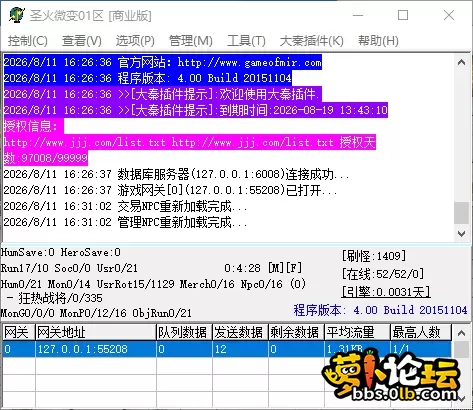473x410 pixels.
Task: Open the 大秦插件(K) menu
Action: pos(312,41)
